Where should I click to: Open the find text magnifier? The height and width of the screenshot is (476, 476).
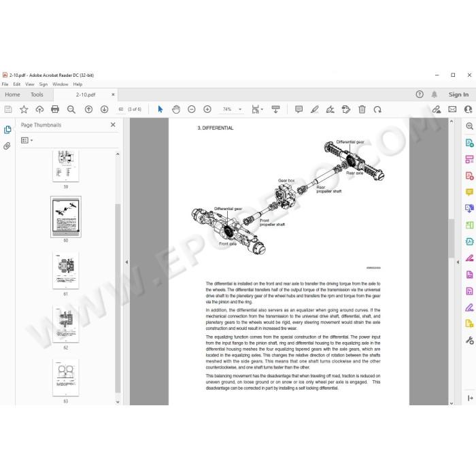71,109
